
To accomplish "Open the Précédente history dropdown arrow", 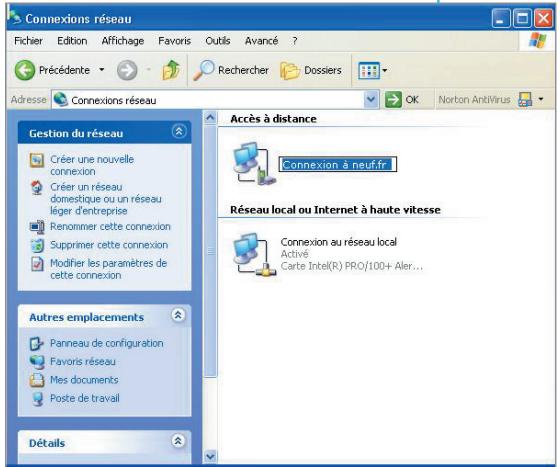I will tap(102, 70).
